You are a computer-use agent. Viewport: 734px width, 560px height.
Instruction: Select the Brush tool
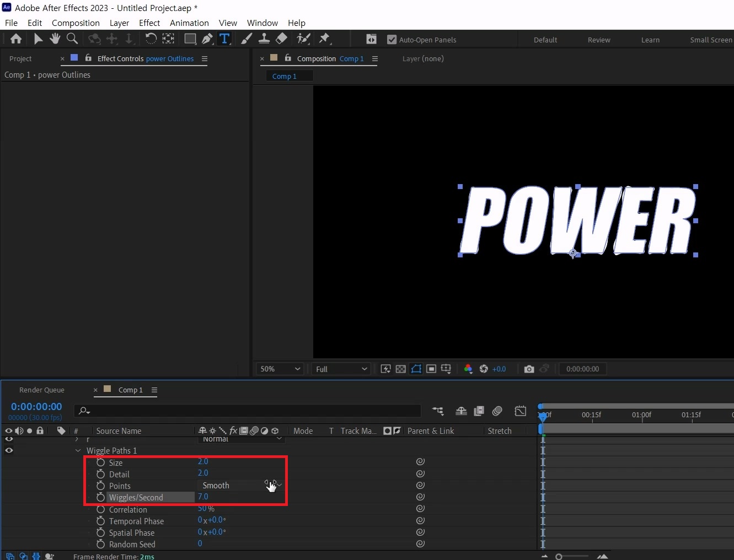pos(247,39)
